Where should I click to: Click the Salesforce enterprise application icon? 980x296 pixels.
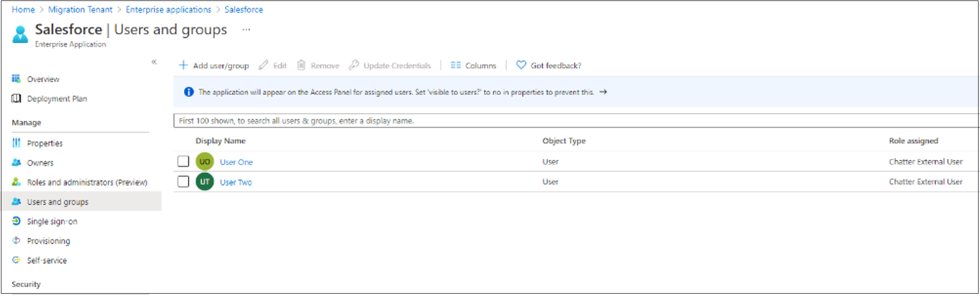click(x=20, y=34)
